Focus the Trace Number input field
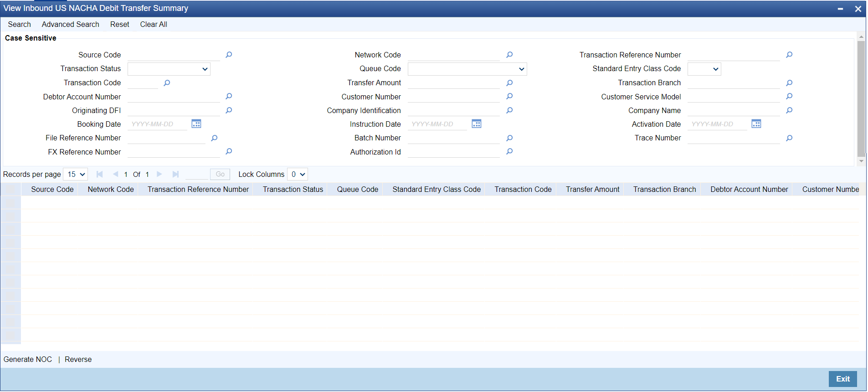868x392 pixels. click(x=734, y=138)
